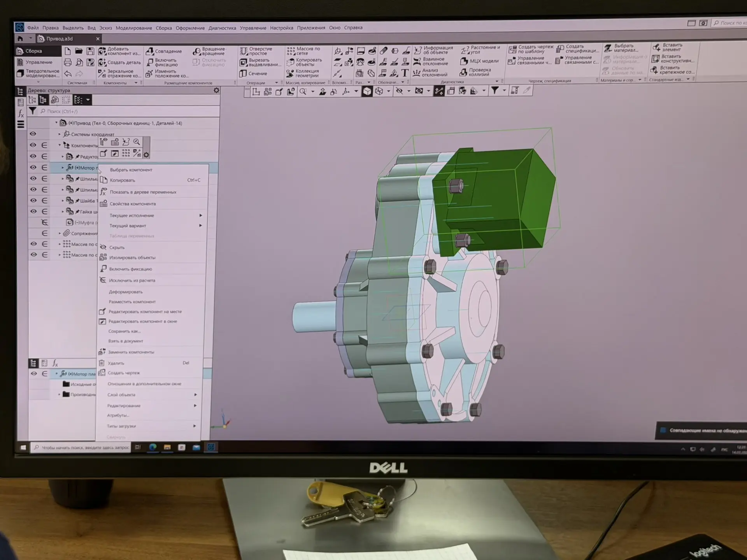Expand the 'Шайба' component node
The width and height of the screenshot is (747, 560).
(63, 201)
